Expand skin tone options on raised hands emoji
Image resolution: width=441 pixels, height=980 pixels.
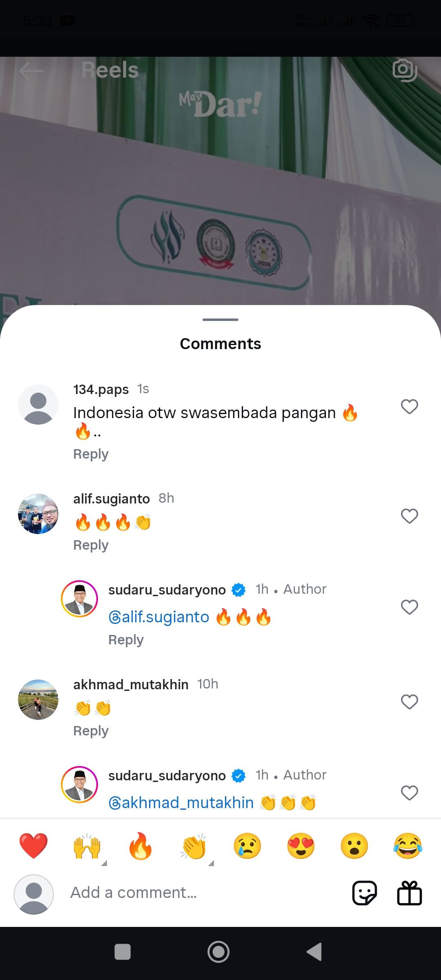104,863
